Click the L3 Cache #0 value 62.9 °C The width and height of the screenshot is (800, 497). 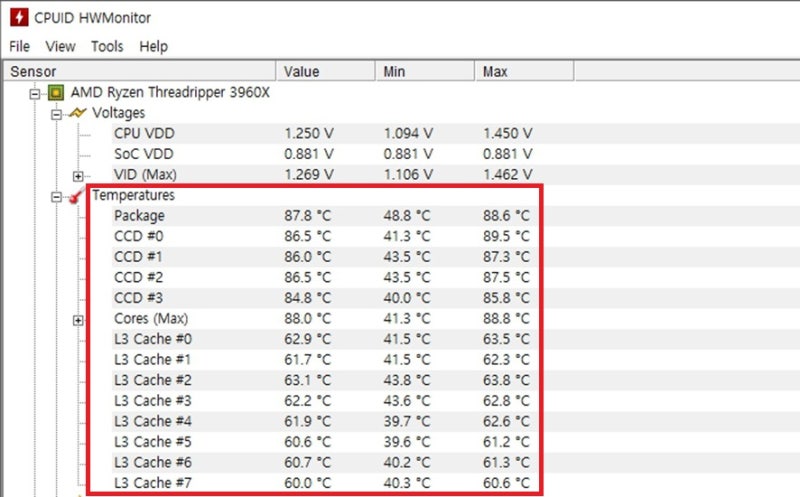[x=308, y=339]
